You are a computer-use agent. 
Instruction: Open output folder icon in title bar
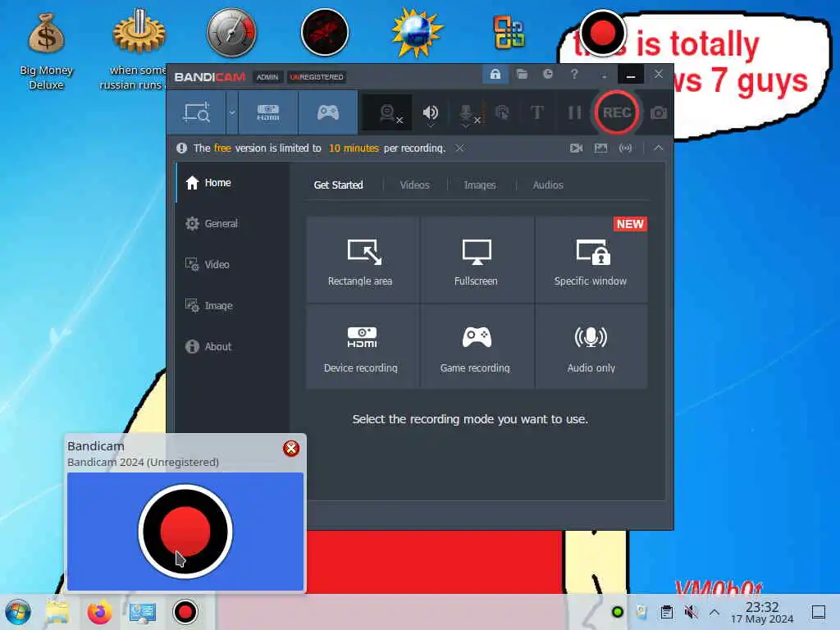pyautogui.click(x=522, y=74)
